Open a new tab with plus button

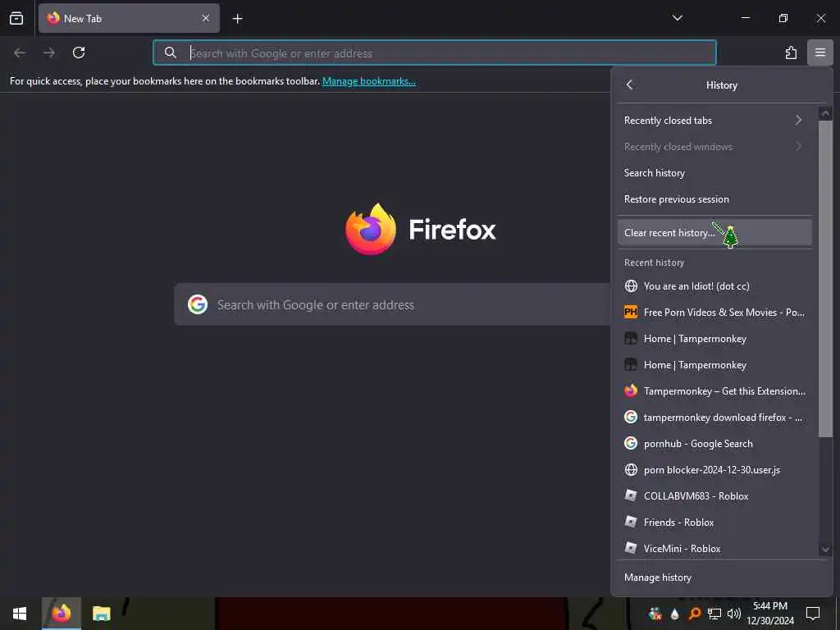[237, 19]
